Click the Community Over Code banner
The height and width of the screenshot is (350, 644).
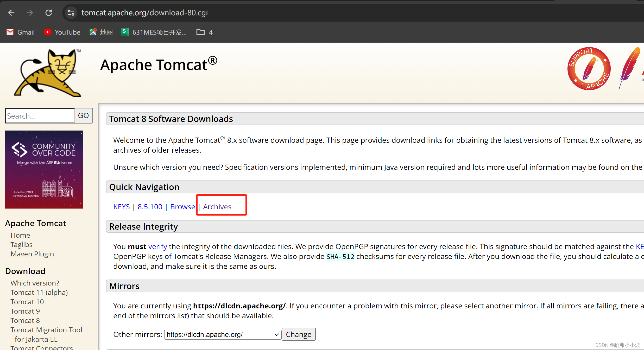point(44,169)
